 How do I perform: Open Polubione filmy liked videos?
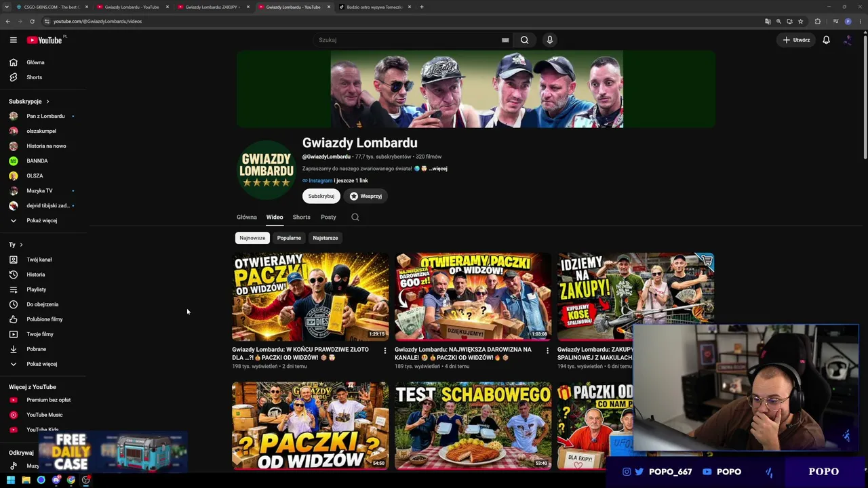[x=43, y=319]
